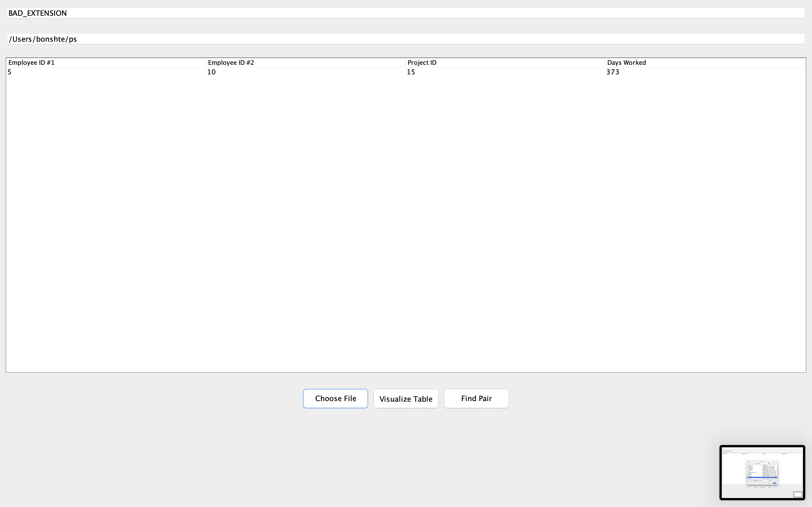Click the Days Worked column header
This screenshot has width=812, height=507.
626,62
